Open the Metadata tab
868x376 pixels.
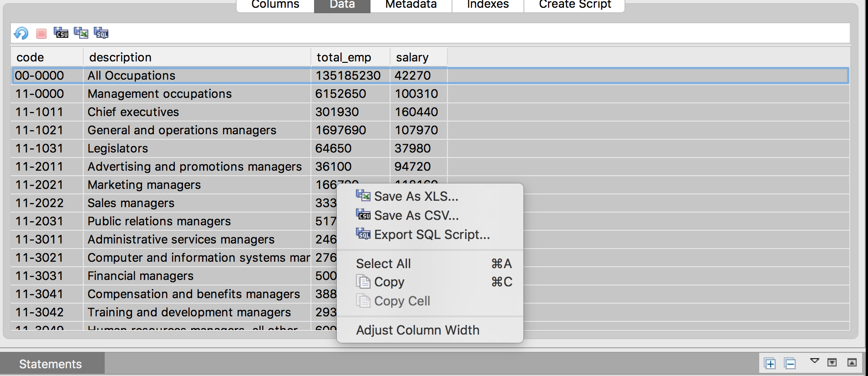pyautogui.click(x=411, y=5)
